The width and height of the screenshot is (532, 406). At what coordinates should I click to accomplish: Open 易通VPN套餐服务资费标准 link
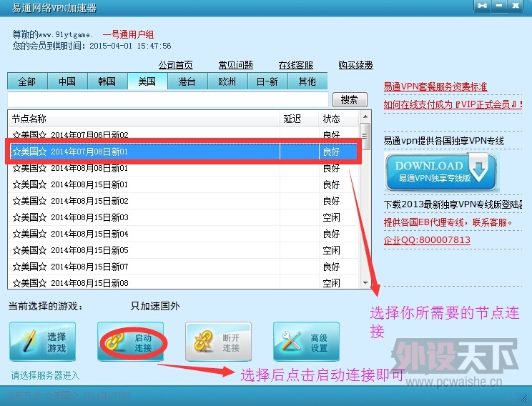pyautogui.click(x=435, y=86)
